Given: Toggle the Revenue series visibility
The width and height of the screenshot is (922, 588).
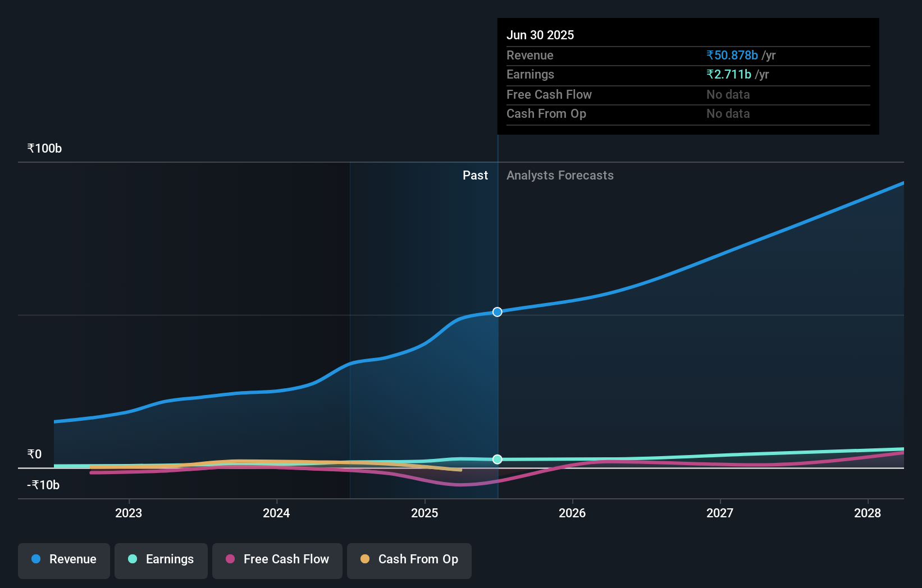Looking at the screenshot, I should pos(63,560).
